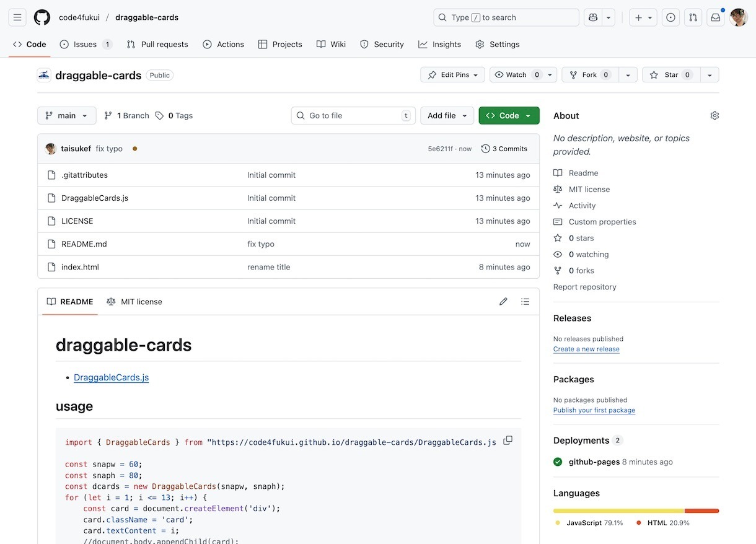Click the file icon beside index.html
Viewport: 756px width, 544px height.
click(x=52, y=267)
